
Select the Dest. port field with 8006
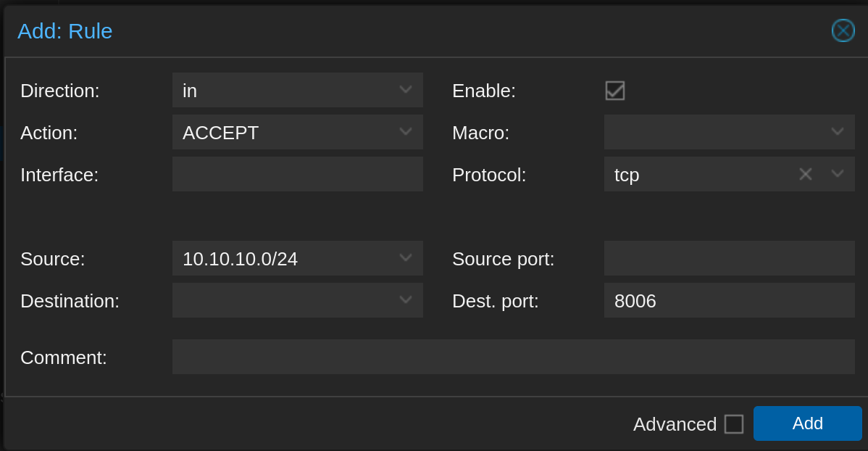pyautogui.click(x=730, y=300)
